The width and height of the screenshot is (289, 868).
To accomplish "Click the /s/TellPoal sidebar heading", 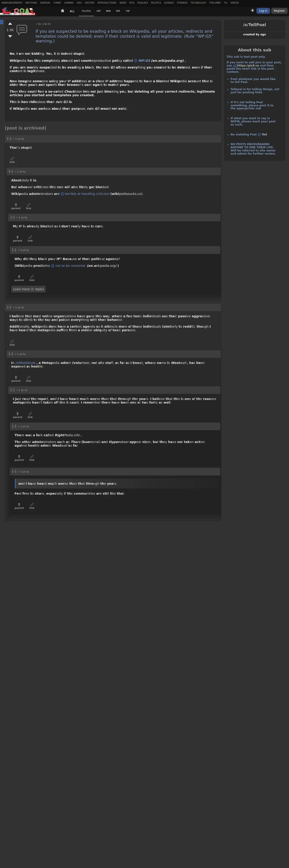I will click(254, 25).
